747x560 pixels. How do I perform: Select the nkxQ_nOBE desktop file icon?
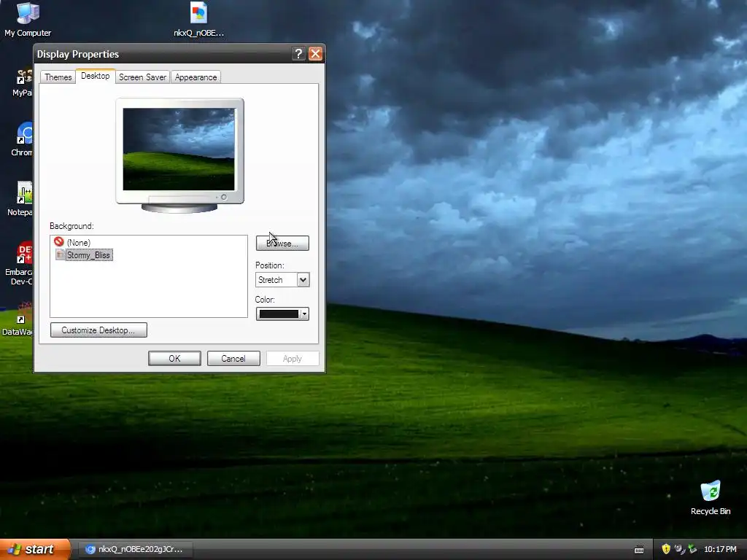pyautogui.click(x=198, y=19)
